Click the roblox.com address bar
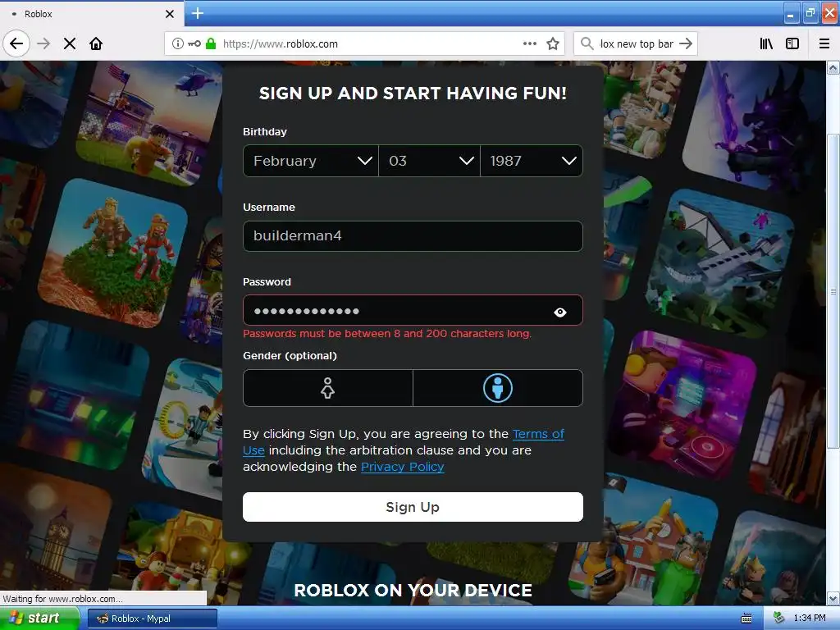This screenshot has width=840, height=630. [x=364, y=43]
